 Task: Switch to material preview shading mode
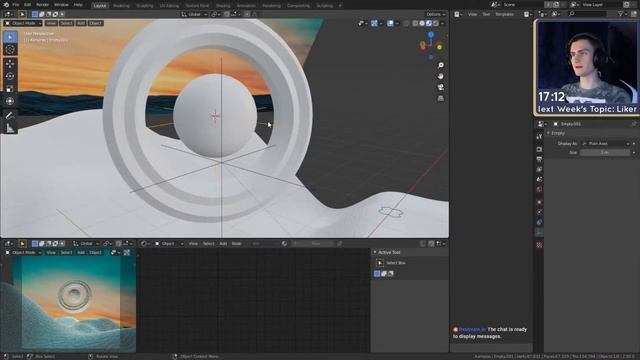coord(429,23)
